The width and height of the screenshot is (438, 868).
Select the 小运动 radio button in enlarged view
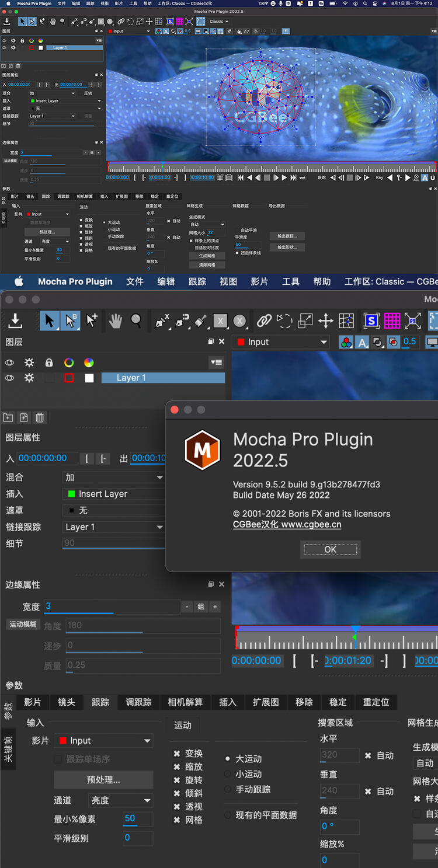pyautogui.click(x=228, y=774)
